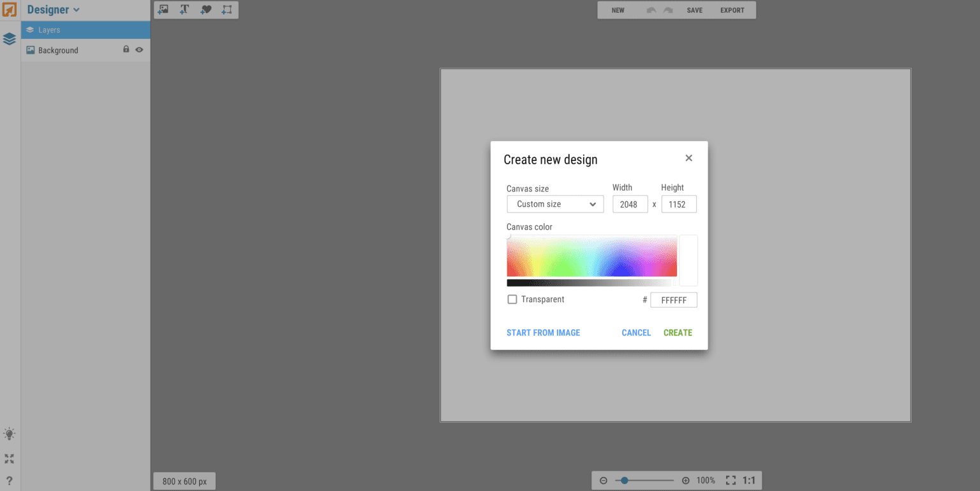This screenshot has height=491, width=980.
Task: Enable the Transparent canvas option
Action: pyautogui.click(x=512, y=299)
